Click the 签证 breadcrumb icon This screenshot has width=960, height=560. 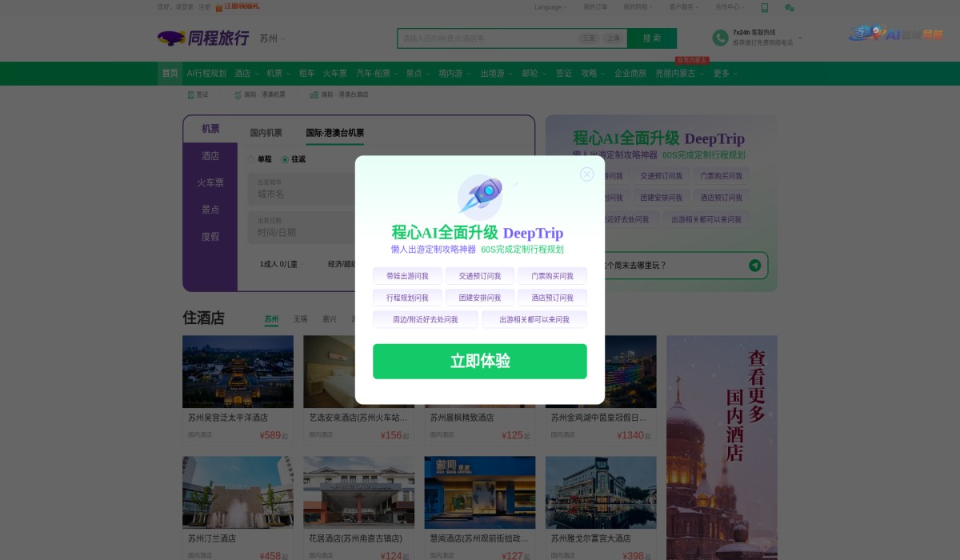coord(191,94)
